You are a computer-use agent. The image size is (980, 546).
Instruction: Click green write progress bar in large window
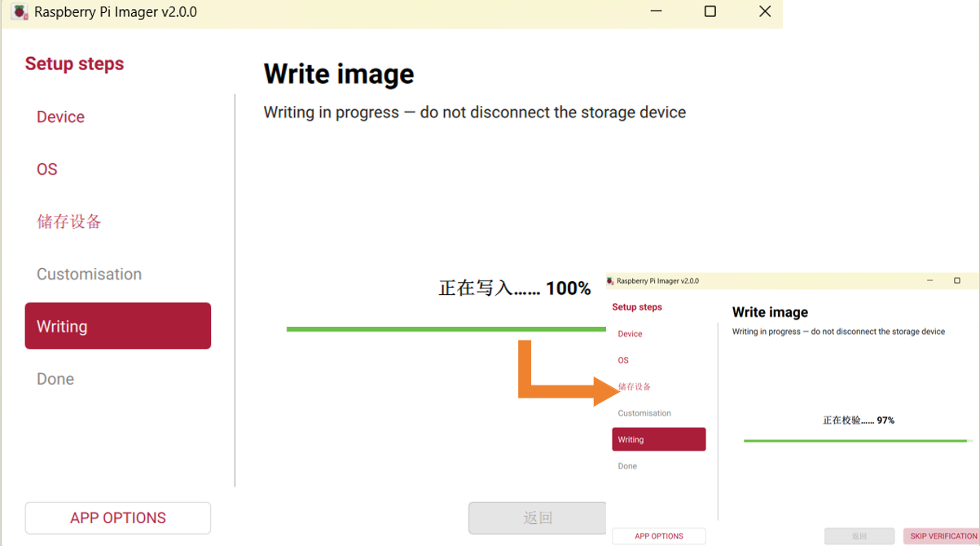point(446,329)
